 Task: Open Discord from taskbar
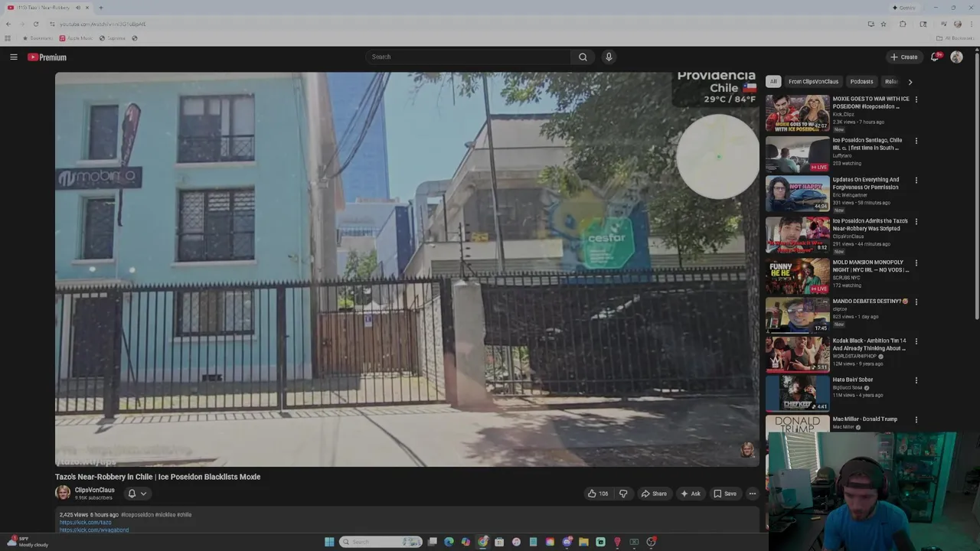point(567,542)
